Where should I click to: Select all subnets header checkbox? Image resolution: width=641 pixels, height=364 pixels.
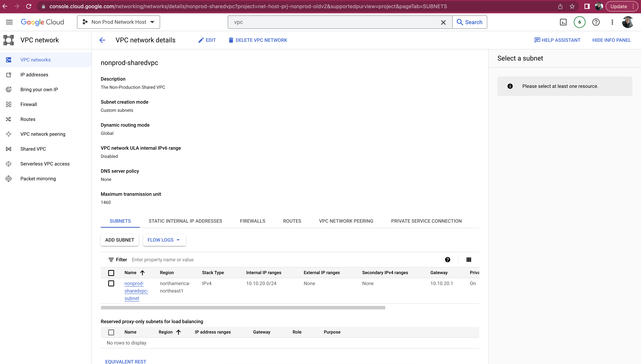pos(111,273)
